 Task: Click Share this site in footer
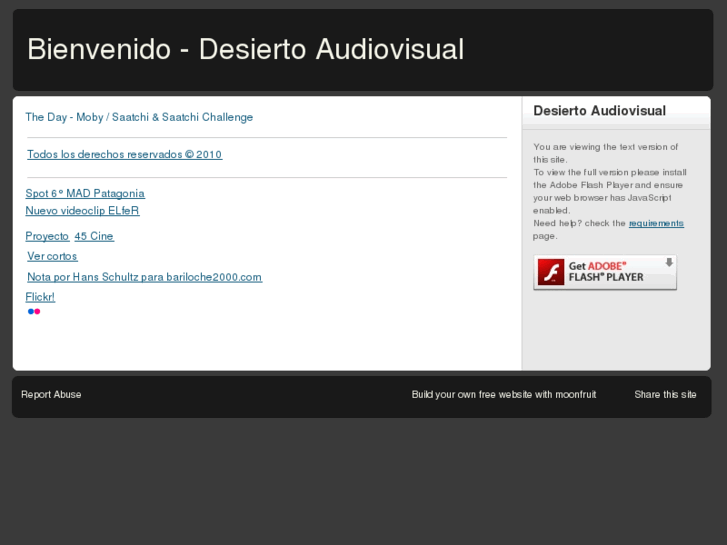(665, 394)
